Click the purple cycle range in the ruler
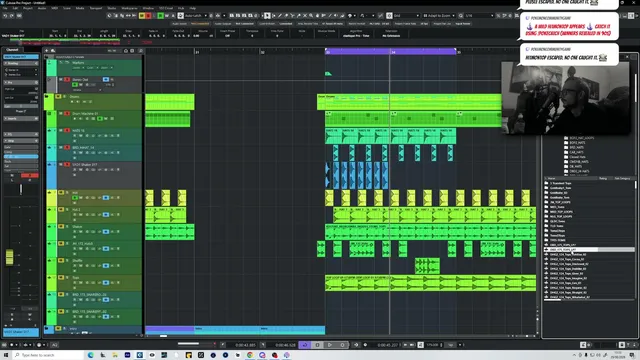The width and height of the screenshot is (640, 360). tap(391, 51)
